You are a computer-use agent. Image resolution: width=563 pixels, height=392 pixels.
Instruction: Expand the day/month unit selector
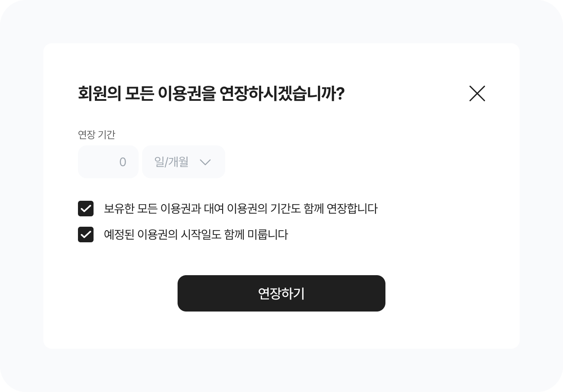pyautogui.click(x=184, y=162)
